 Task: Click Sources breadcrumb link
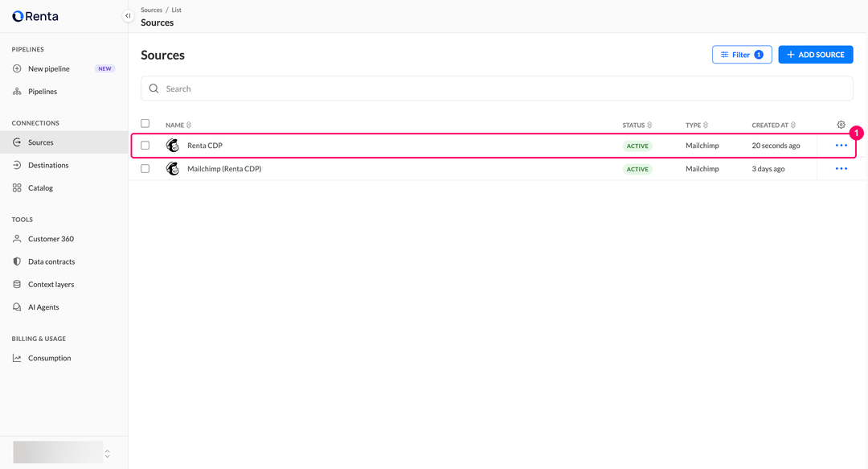151,10
